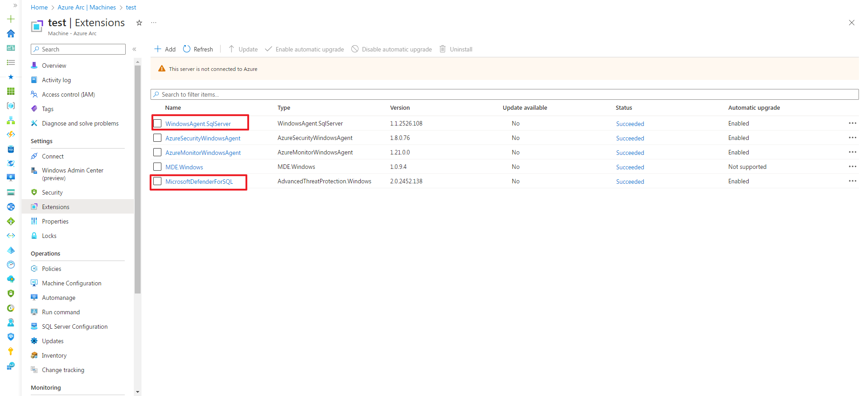This screenshot has height=396, width=868.
Task: Refresh the extensions list
Action: pos(198,49)
